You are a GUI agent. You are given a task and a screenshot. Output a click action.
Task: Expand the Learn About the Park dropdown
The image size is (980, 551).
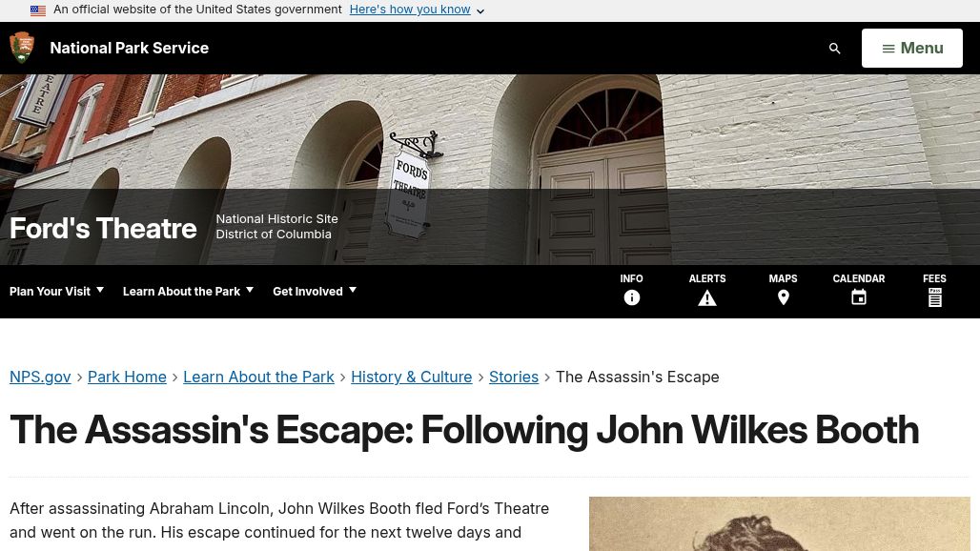click(188, 291)
